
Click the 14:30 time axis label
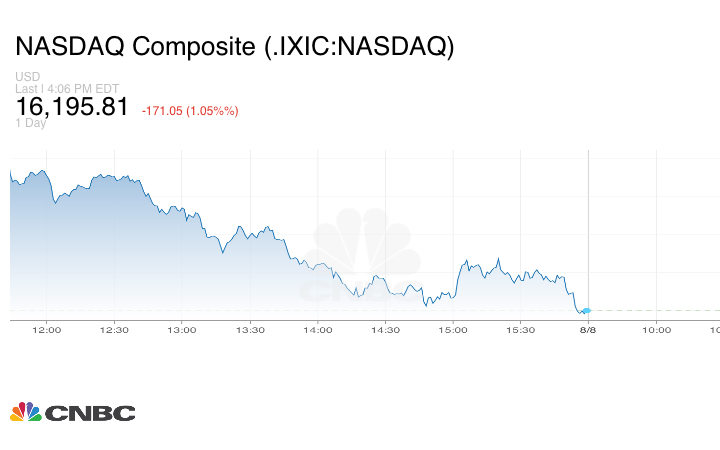tap(385, 330)
